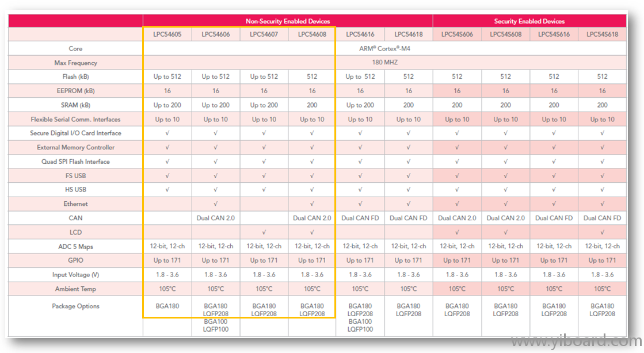
Task: Click the Non-Security Enabled Devices header
Action: (288, 21)
